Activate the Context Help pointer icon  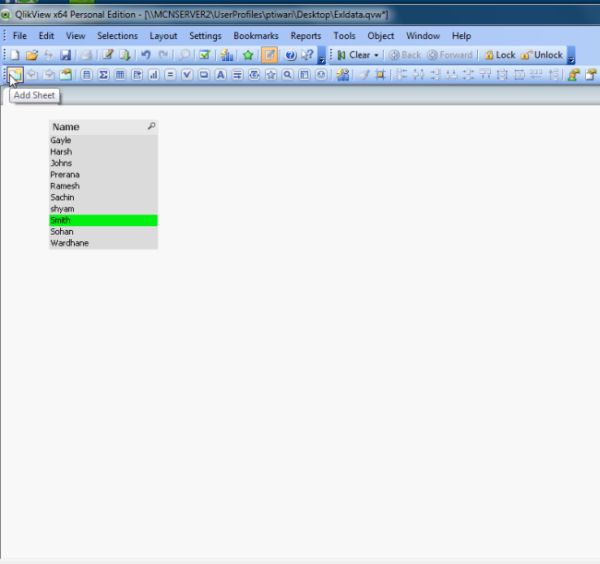coord(307,55)
